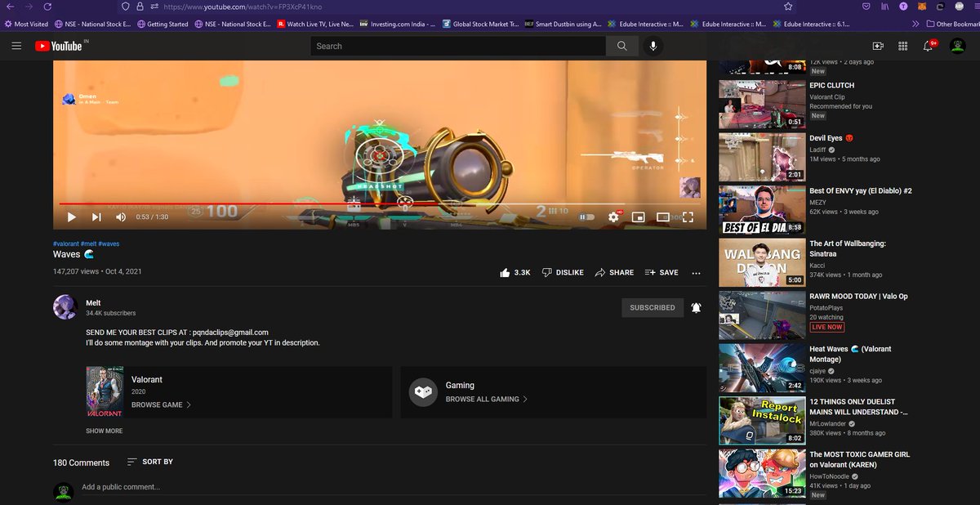Click the SUBSCRIBED button
Image resolution: width=980 pixels, height=505 pixels.
[x=652, y=307]
